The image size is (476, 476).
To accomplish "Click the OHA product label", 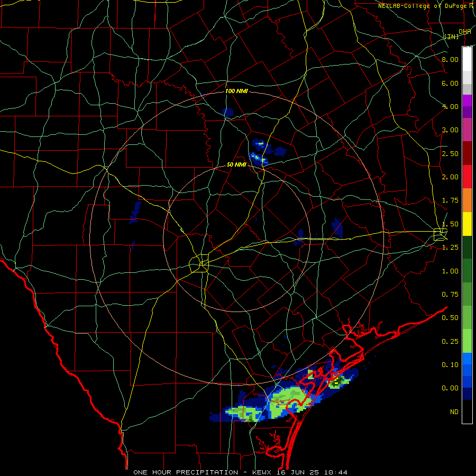I will [464, 31].
